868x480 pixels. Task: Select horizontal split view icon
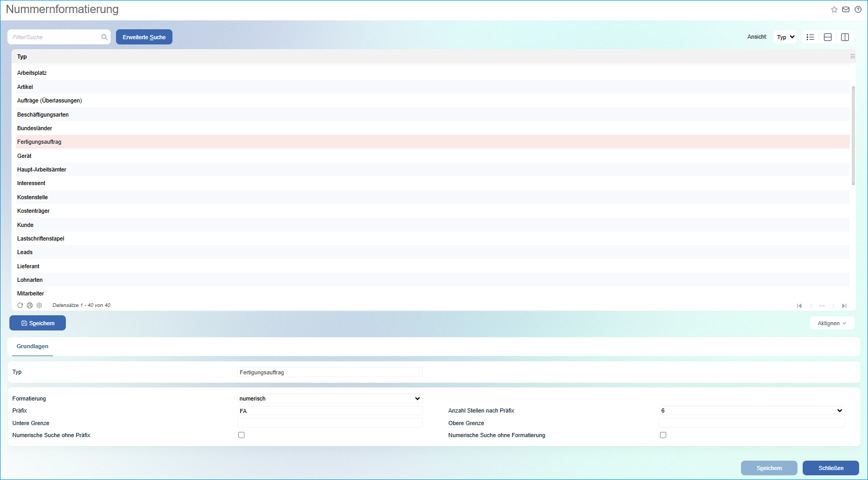point(827,37)
